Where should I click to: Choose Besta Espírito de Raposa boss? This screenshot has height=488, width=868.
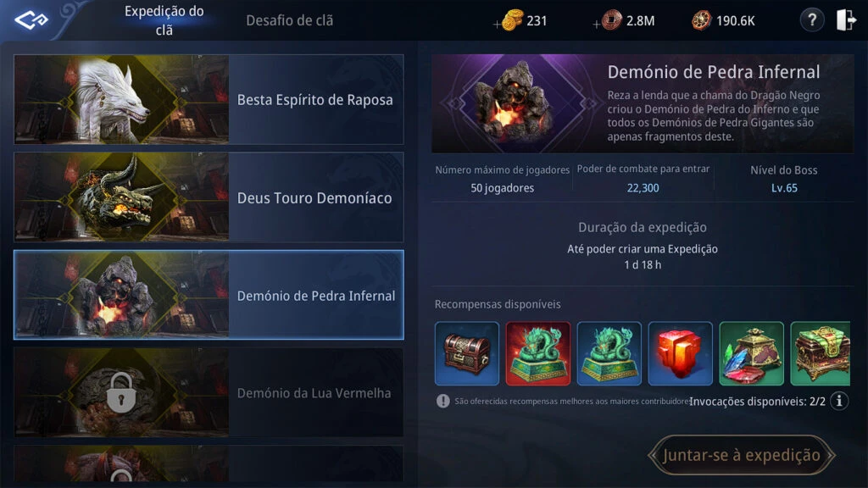click(209, 100)
